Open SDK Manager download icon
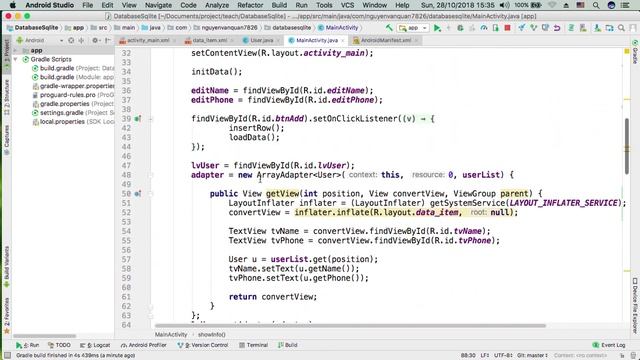640x360 pixels. (598, 28)
